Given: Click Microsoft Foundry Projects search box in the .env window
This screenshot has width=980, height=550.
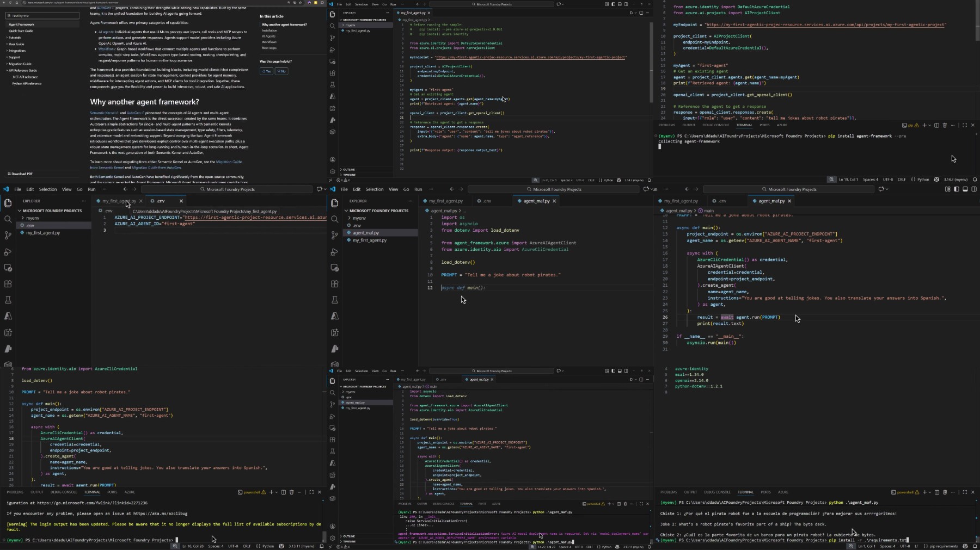Looking at the screenshot, I should click(x=227, y=189).
